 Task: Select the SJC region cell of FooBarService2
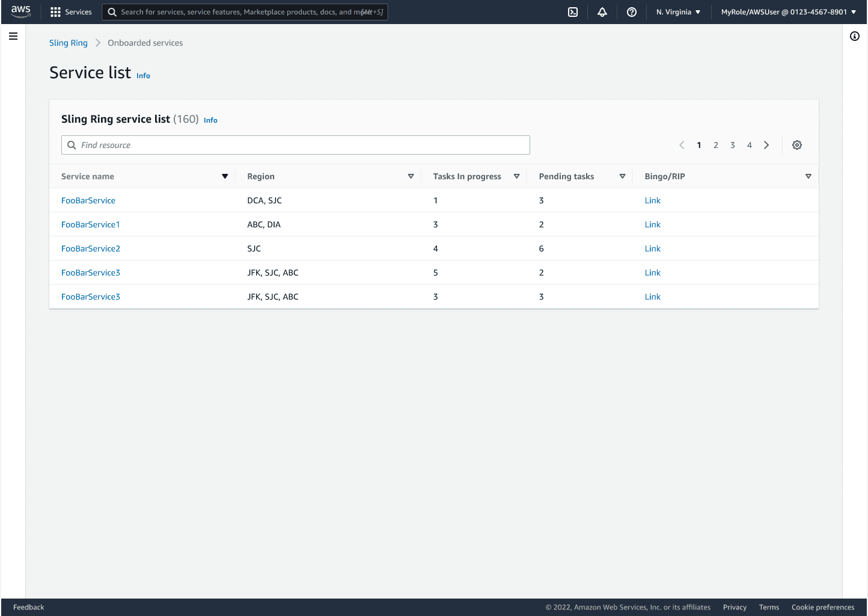point(254,248)
